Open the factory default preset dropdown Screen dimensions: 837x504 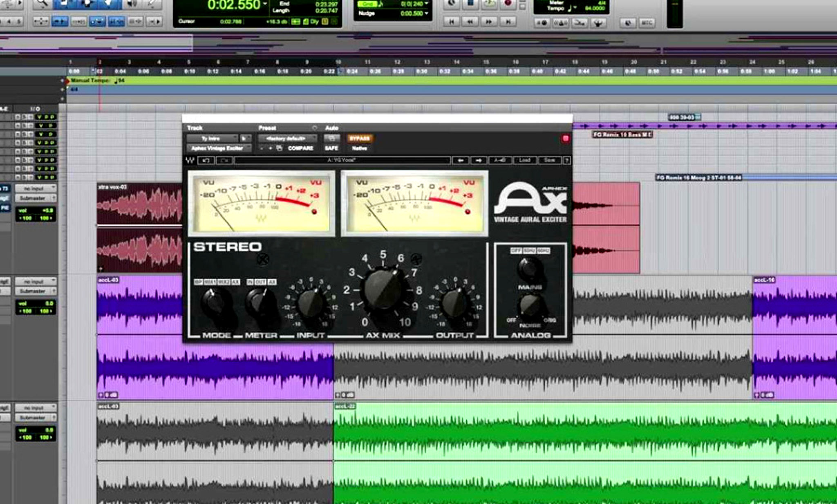286,139
